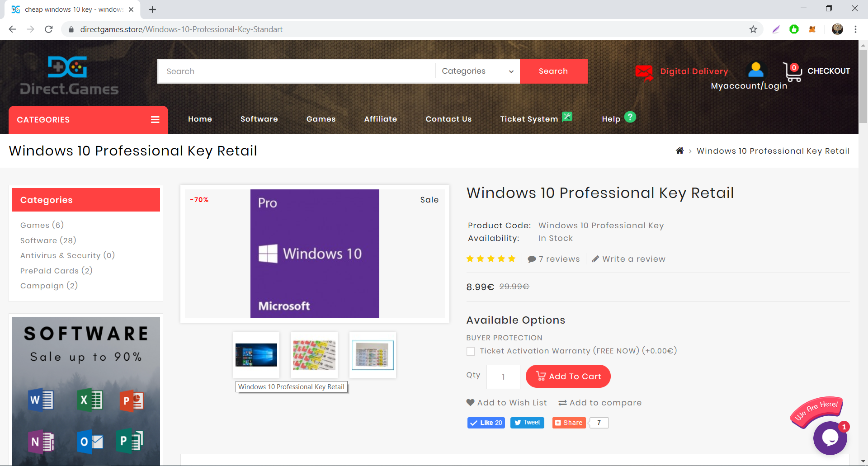Click the user account avatar icon
This screenshot has height=466, width=868.
tap(755, 70)
